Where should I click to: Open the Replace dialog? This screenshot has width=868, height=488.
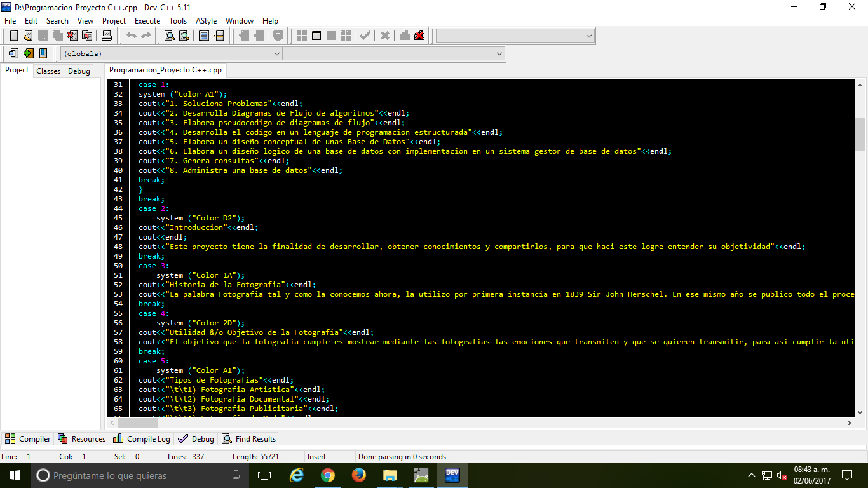pyautogui.click(x=184, y=36)
